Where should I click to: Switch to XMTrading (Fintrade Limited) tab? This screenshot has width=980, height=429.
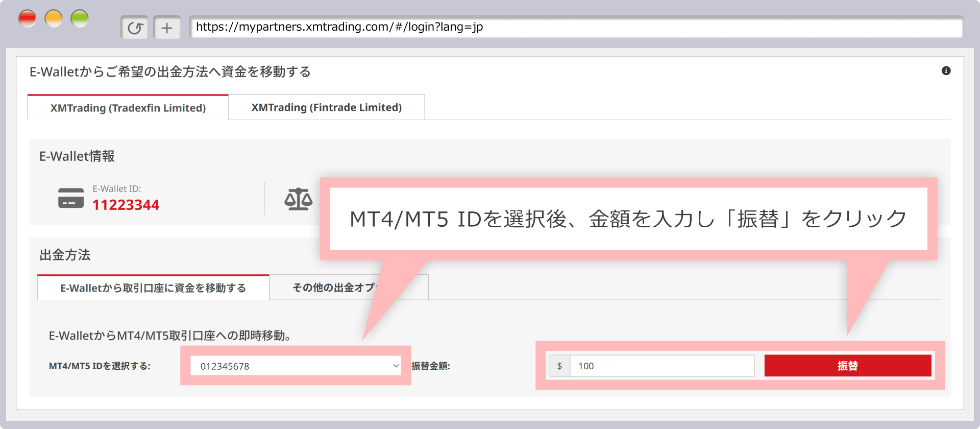tap(327, 107)
